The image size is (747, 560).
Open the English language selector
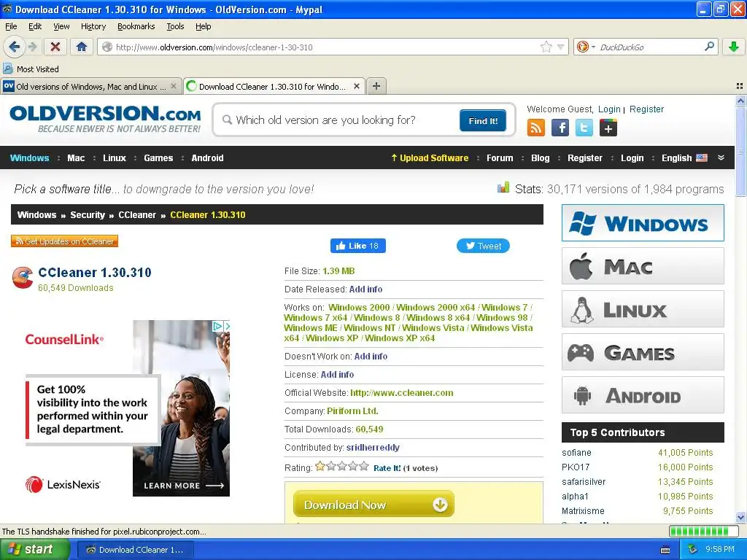click(x=684, y=157)
